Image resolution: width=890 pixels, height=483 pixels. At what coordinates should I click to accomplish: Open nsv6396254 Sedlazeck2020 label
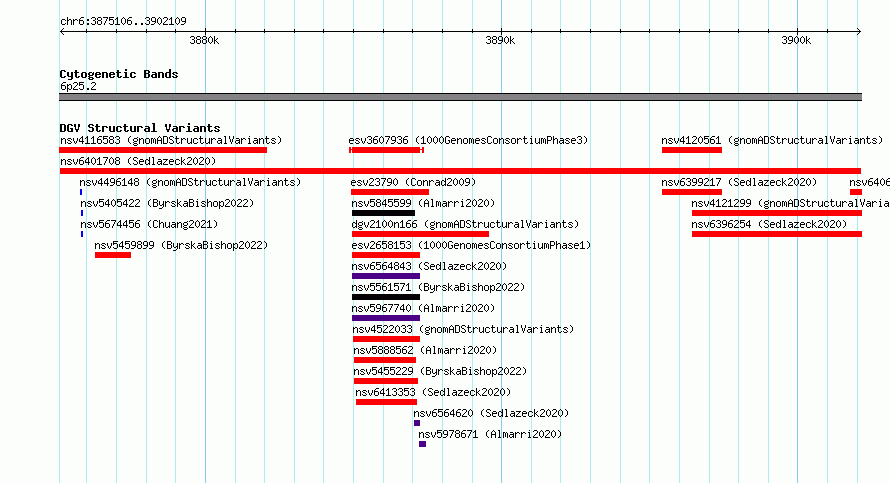tap(769, 224)
